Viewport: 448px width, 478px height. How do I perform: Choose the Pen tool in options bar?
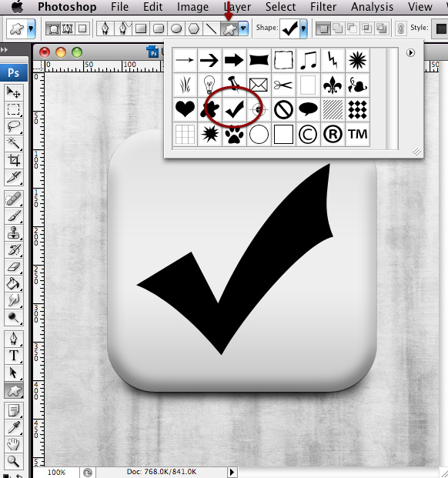tap(105, 28)
